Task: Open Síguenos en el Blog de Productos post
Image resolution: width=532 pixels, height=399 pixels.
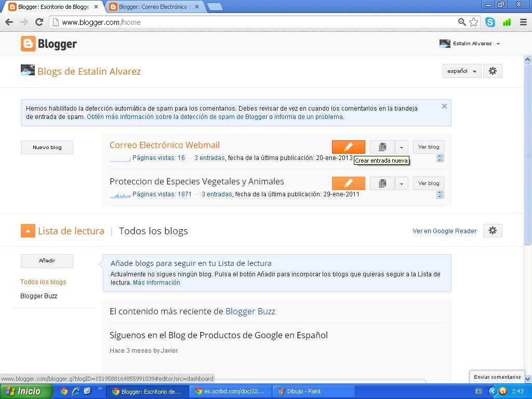Action: click(219, 335)
